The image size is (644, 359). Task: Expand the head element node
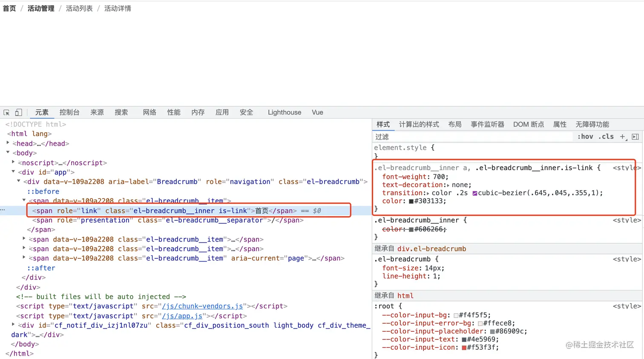(8, 143)
